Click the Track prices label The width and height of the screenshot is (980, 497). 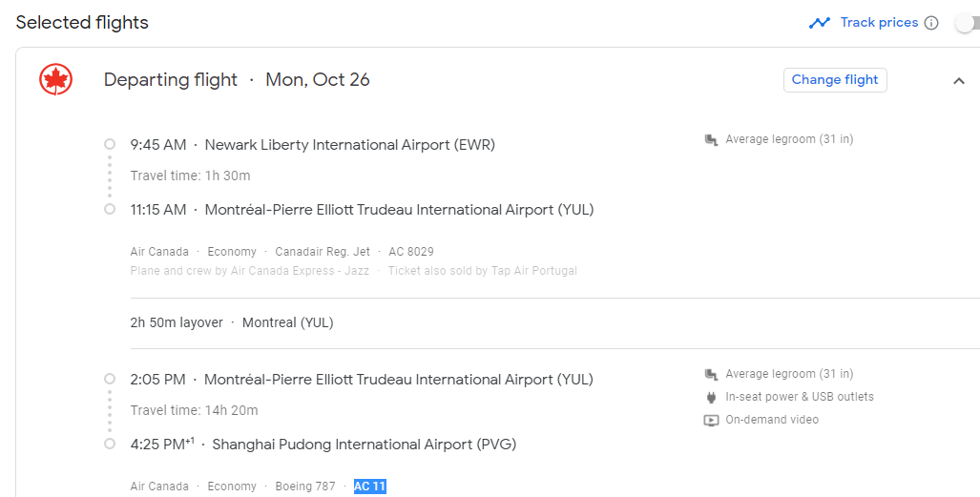click(x=879, y=23)
